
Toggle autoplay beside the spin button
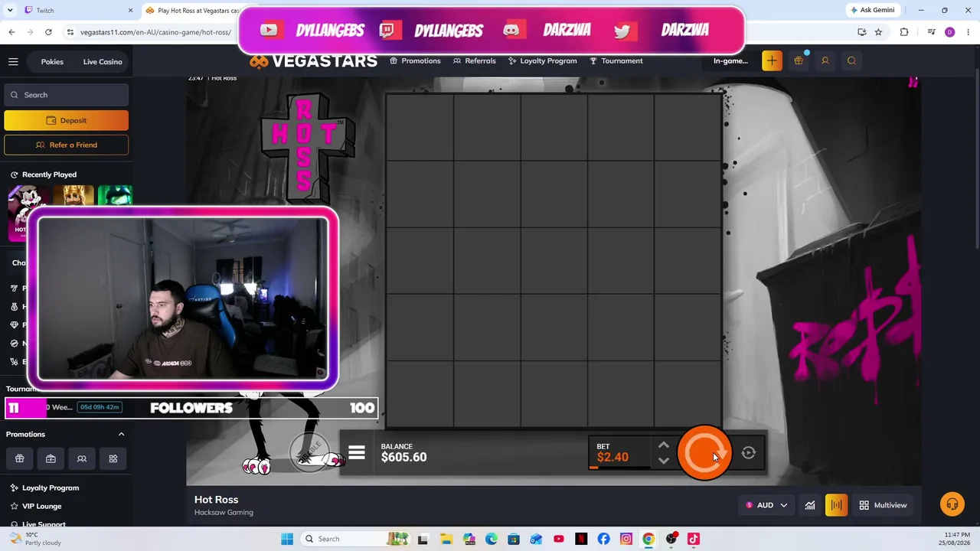[x=749, y=453]
